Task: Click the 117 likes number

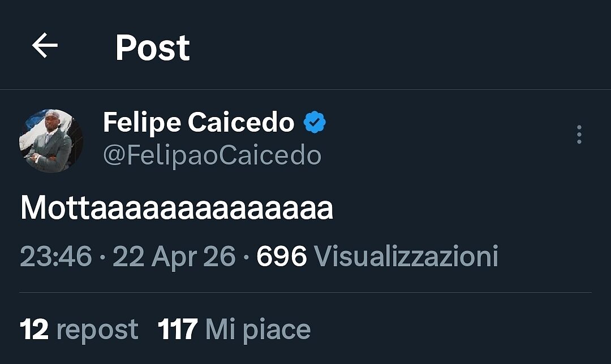Action: [178, 330]
